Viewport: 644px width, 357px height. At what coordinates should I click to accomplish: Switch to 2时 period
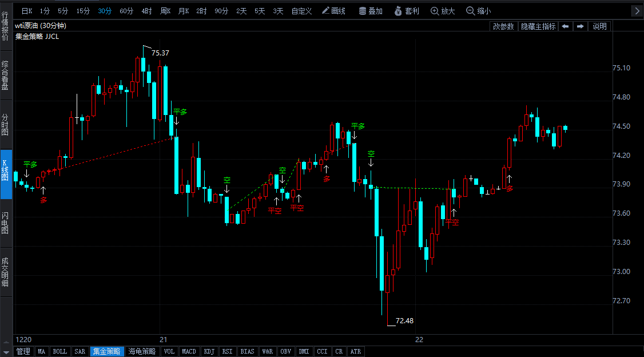point(202,11)
